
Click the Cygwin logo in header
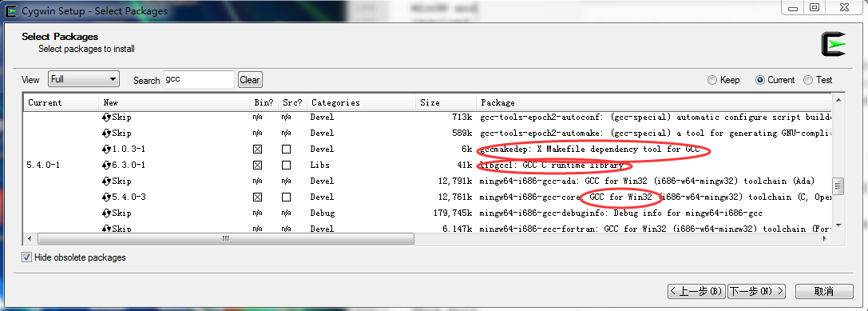834,44
